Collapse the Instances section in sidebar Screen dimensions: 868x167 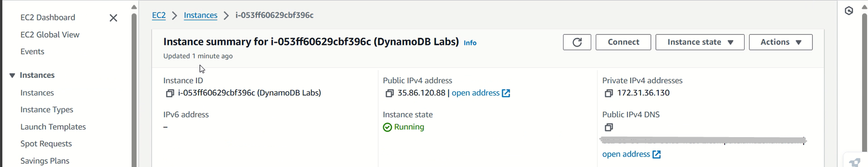tap(12, 76)
